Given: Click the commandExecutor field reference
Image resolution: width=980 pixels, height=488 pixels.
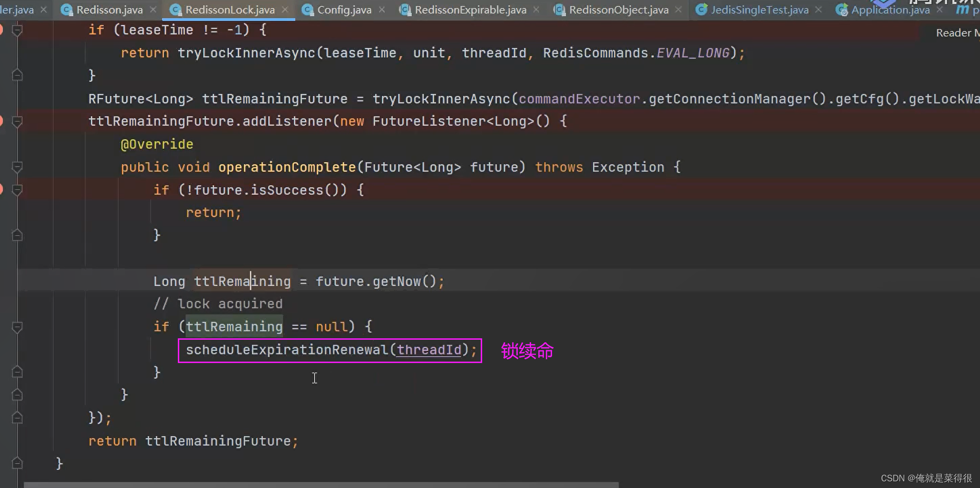Looking at the screenshot, I should (x=579, y=99).
